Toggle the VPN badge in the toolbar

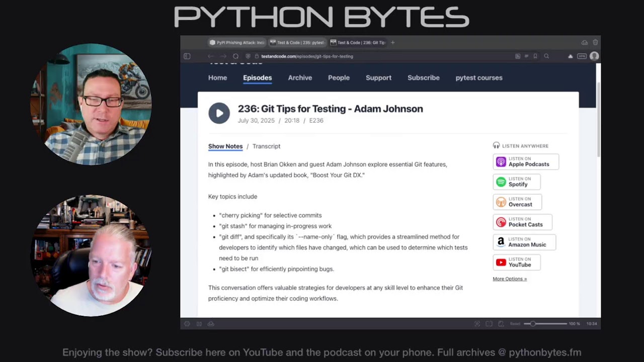[582, 56]
